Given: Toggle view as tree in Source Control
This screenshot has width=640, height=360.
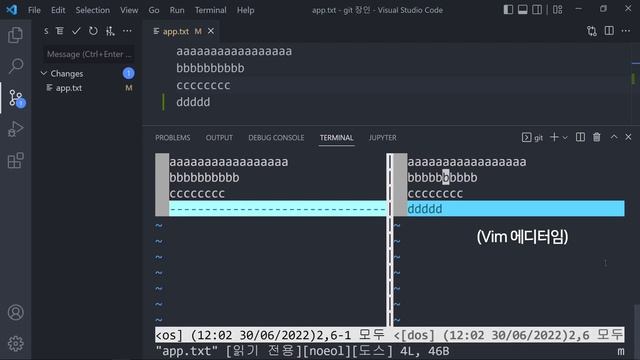Looking at the screenshot, I should click(x=60, y=31).
